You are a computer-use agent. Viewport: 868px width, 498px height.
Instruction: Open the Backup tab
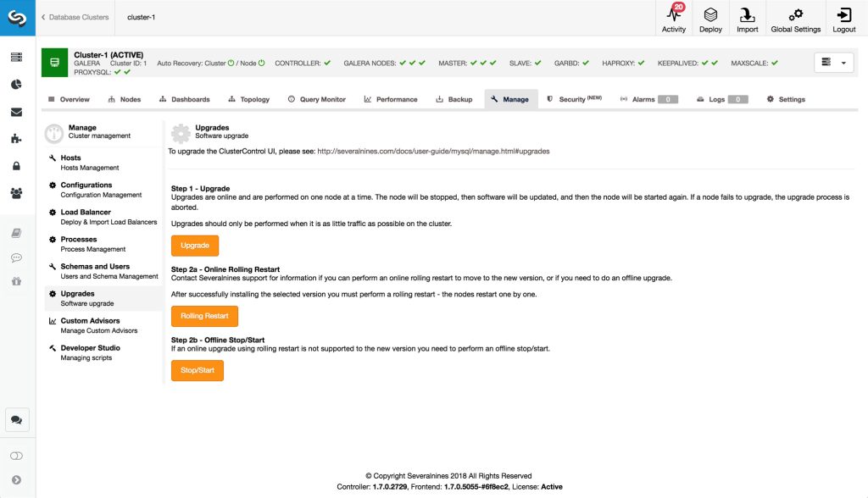(x=453, y=99)
